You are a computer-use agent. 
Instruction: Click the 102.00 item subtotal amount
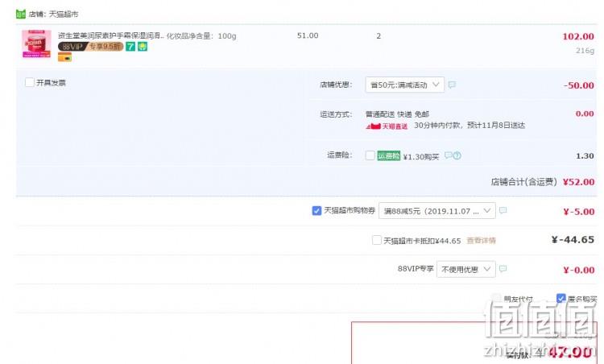[578, 36]
